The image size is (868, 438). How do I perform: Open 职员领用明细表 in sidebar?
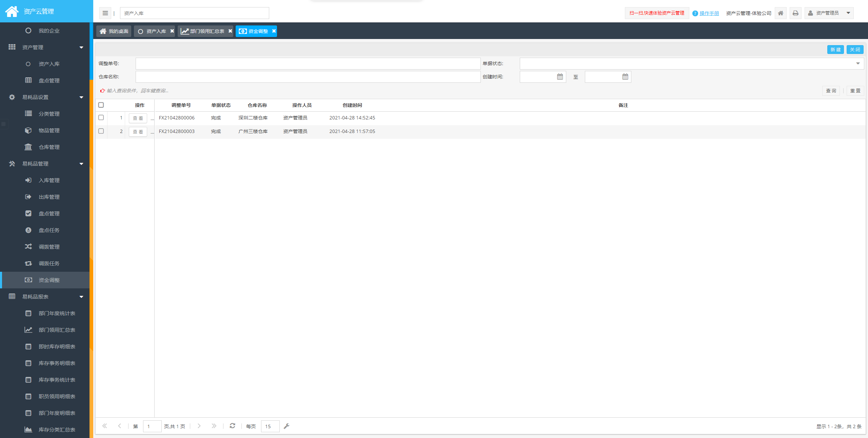point(45,397)
